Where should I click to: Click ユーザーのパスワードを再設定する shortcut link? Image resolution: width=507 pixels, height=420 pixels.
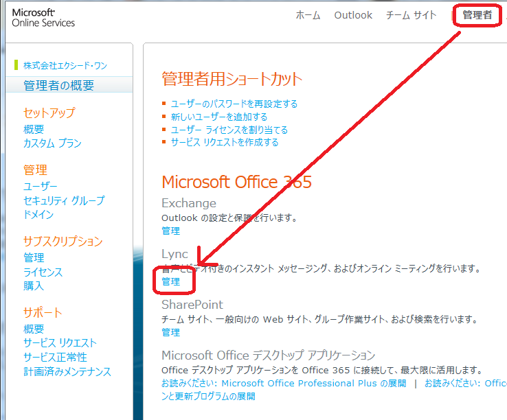[x=234, y=104]
